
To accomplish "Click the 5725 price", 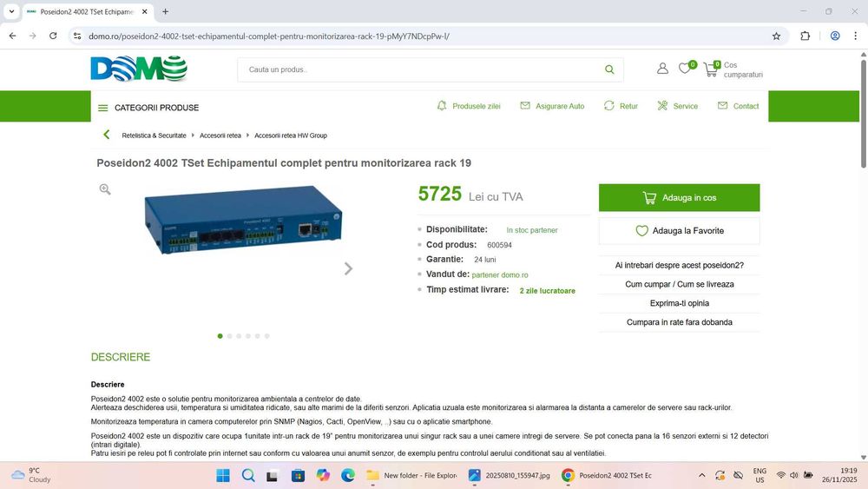I will 439,194.
